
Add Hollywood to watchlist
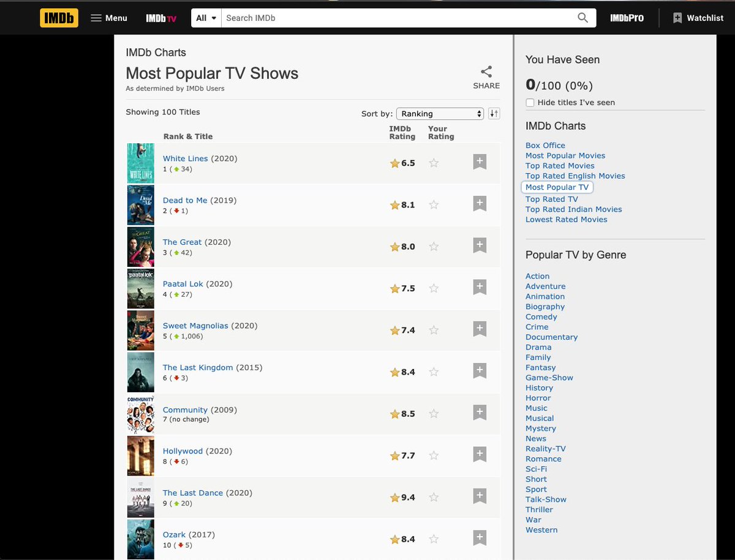pyautogui.click(x=480, y=455)
